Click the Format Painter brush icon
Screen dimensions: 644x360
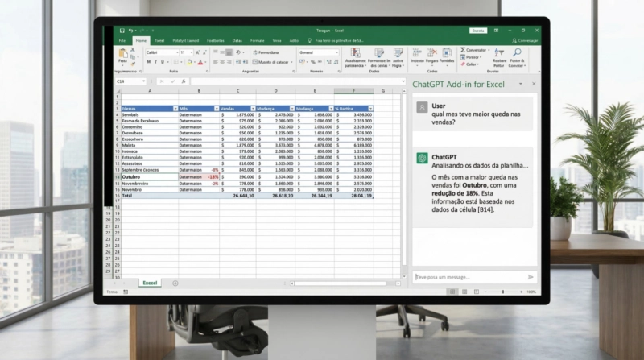133,64
